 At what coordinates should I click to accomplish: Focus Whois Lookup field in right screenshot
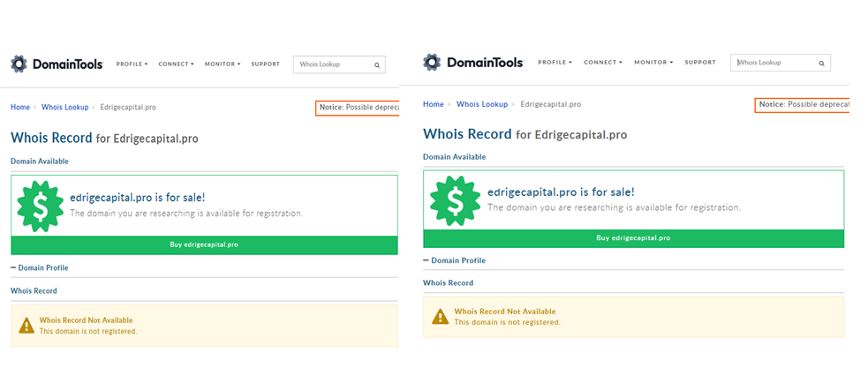click(780, 63)
